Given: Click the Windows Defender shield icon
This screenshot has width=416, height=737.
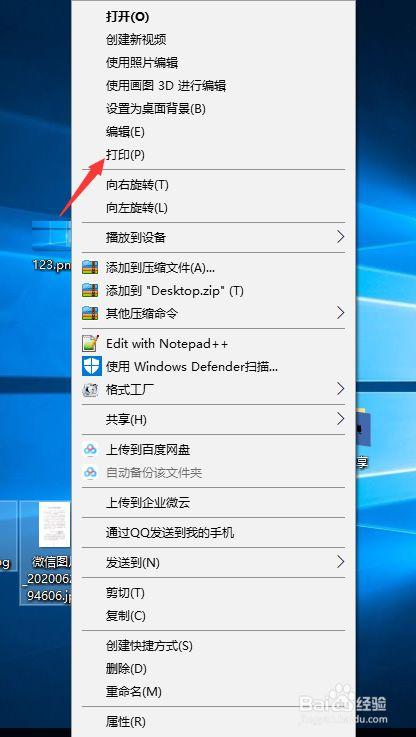Looking at the screenshot, I should click(x=92, y=366).
